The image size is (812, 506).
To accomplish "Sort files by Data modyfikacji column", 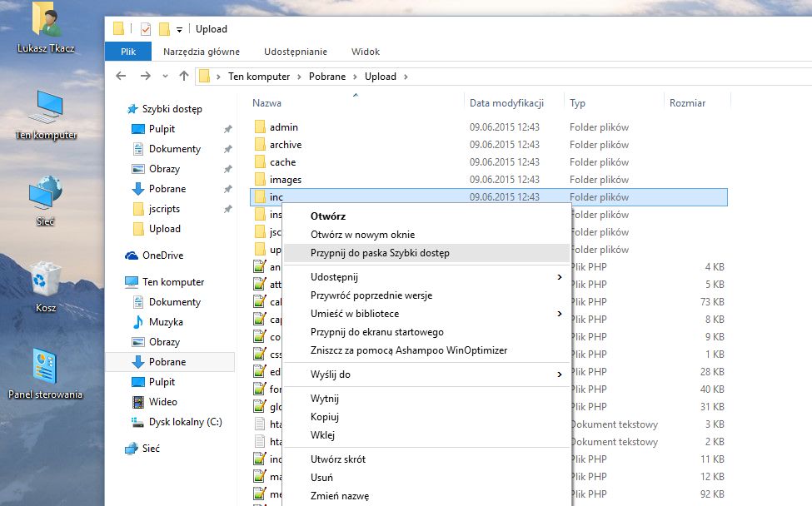I will 506,103.
